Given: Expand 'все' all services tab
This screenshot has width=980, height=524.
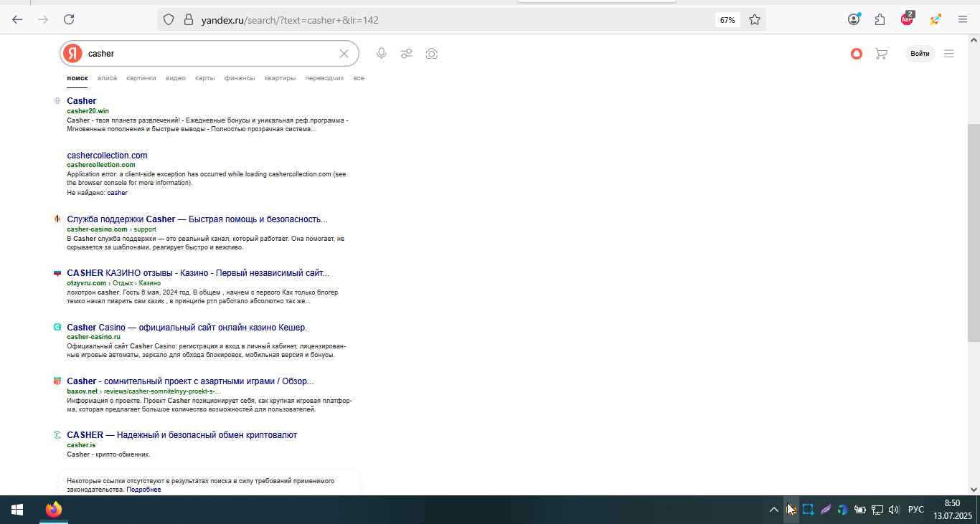Looking at the screenshot, I should (x=359, y=78).
